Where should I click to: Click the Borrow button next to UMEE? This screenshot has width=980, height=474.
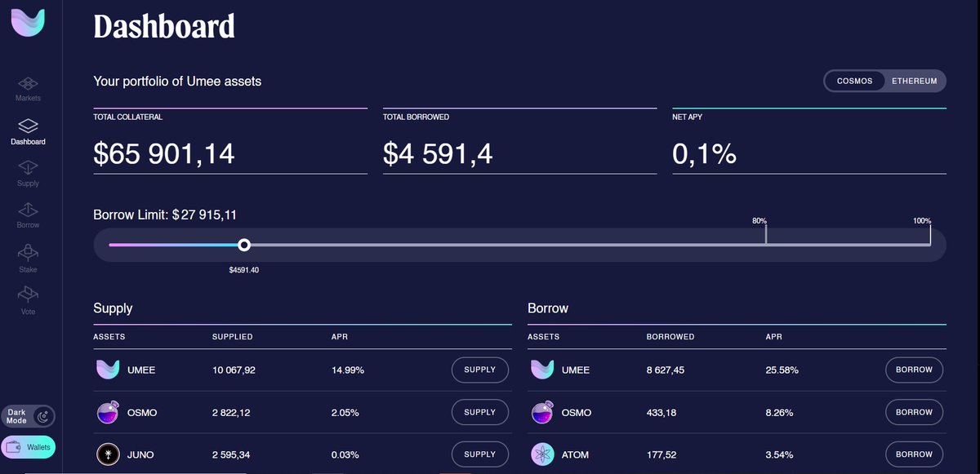[914, 370]
